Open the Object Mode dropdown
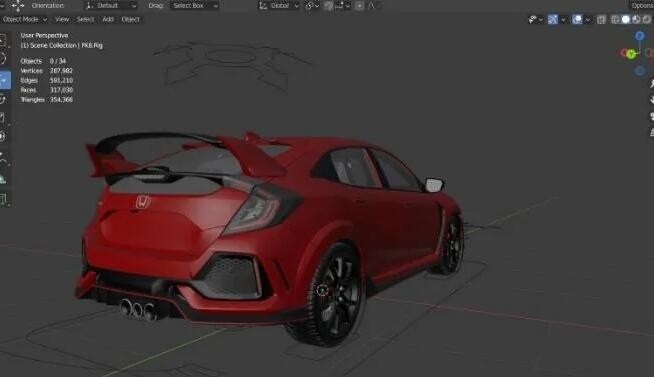Viewport: 654px width, 377px height. coord(24,19)
